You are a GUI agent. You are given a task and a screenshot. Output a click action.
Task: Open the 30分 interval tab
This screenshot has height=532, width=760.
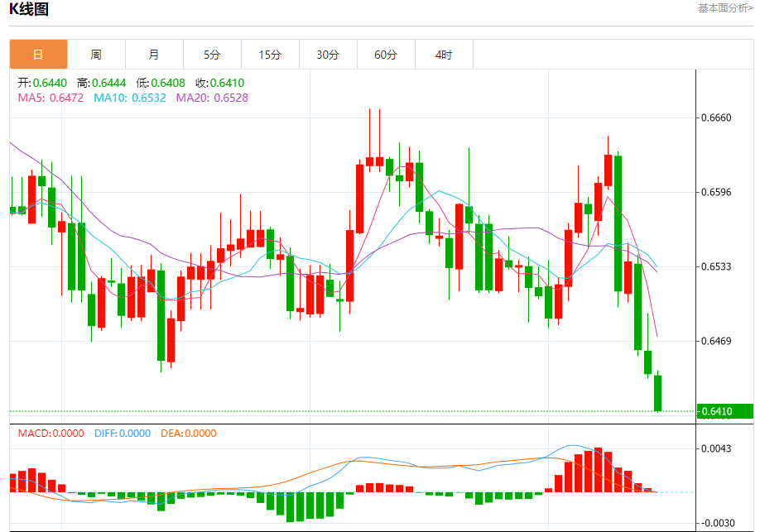coord(328,55)
